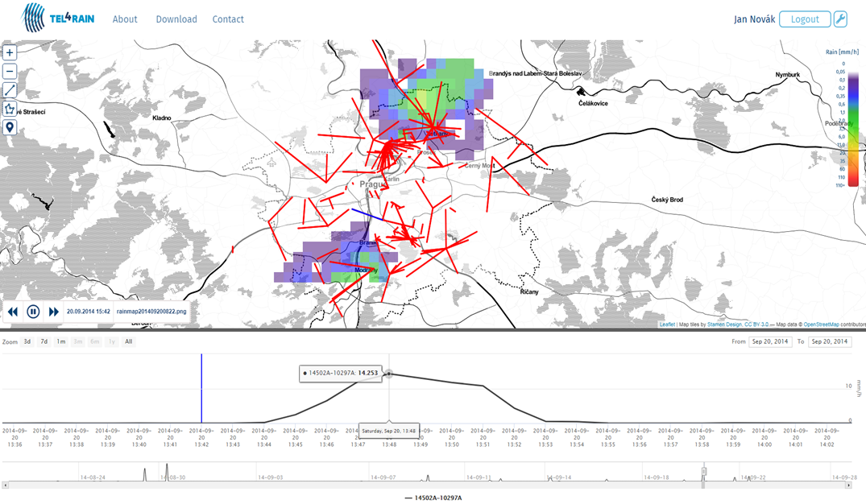This screenshot has height=504, width=866.
Task: Click the blue time marker in chart
Action: tap(201, 389)
